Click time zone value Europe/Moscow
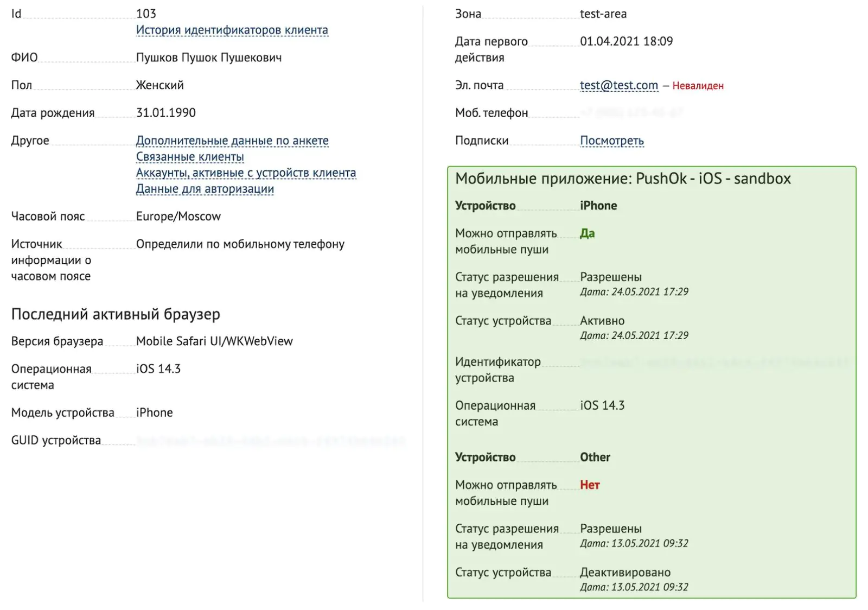Image resolution: width=868 pixels, height=610 pixels. pos(178,217)
